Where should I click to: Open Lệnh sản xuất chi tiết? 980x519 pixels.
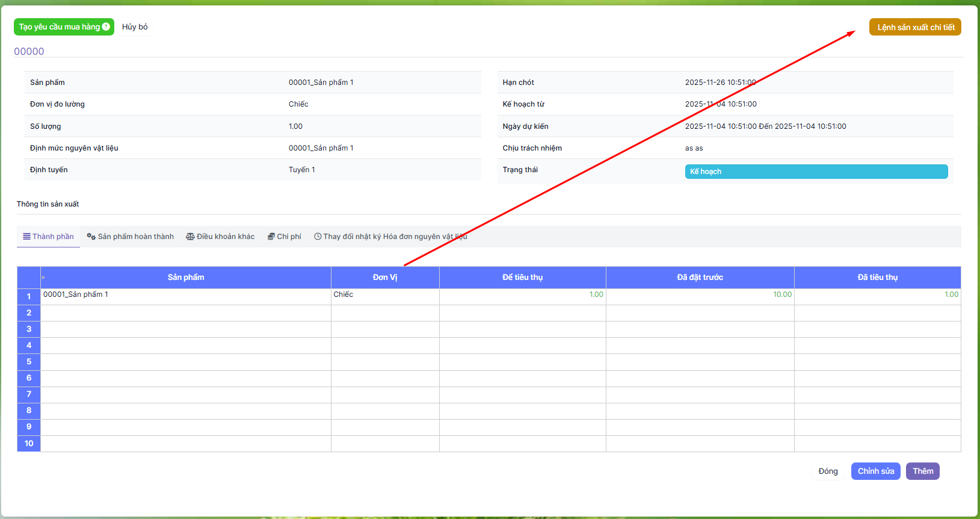coord(914,27)
